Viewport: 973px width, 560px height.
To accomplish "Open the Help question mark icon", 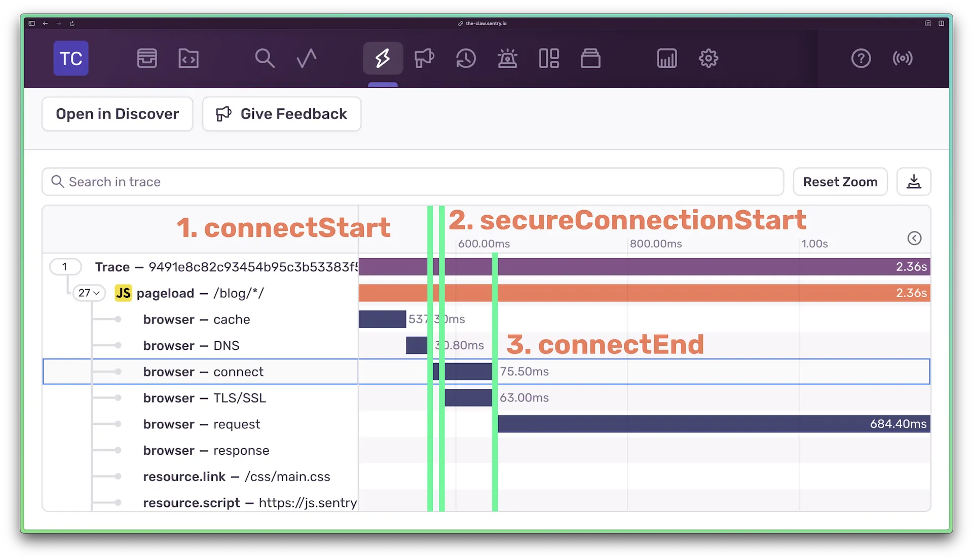I will [861, 58].
